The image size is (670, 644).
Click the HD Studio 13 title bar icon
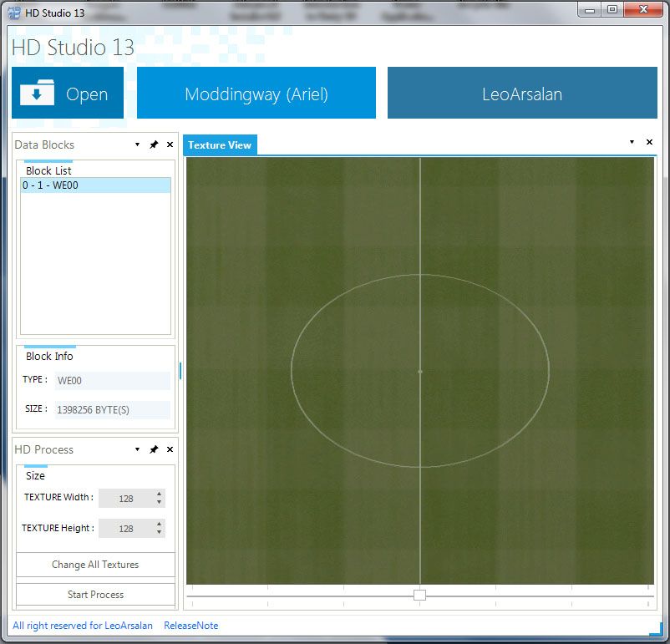tap(14, 13)
